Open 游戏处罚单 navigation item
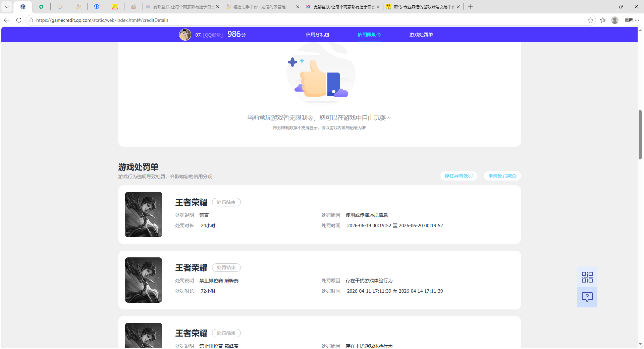Image resolution: width=644 pixels, height=349 pixels. tap(421, 35)
